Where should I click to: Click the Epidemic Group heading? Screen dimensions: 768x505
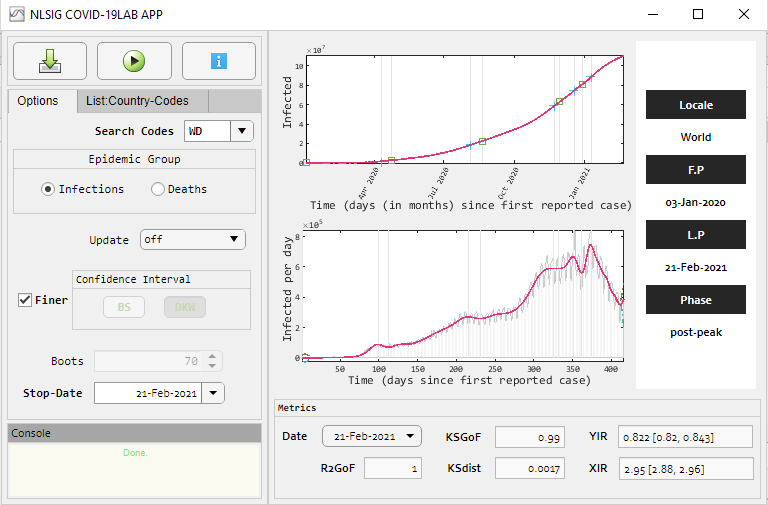click(x=134, y=159)
